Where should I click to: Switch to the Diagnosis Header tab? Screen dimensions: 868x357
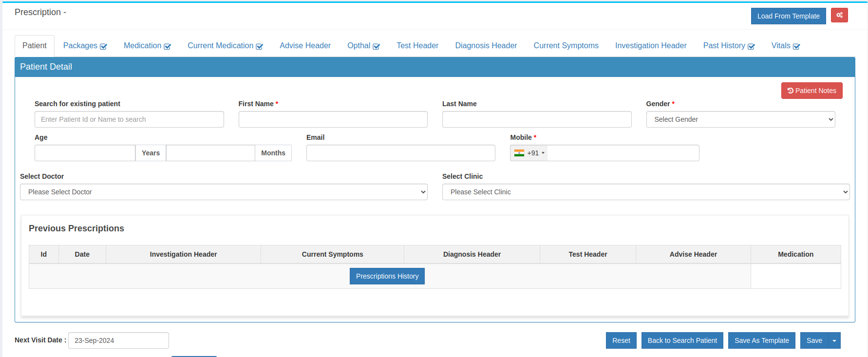click(486, 45)
